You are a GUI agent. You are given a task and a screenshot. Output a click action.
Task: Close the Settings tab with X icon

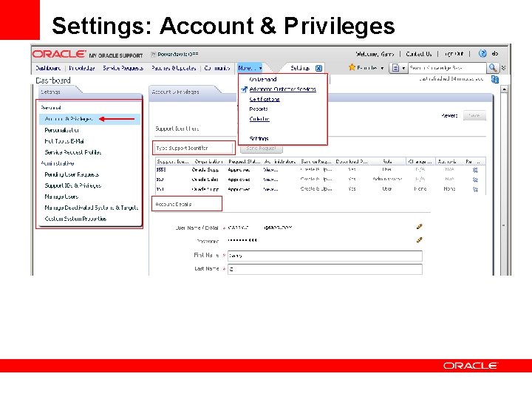[x=318, y=68]
